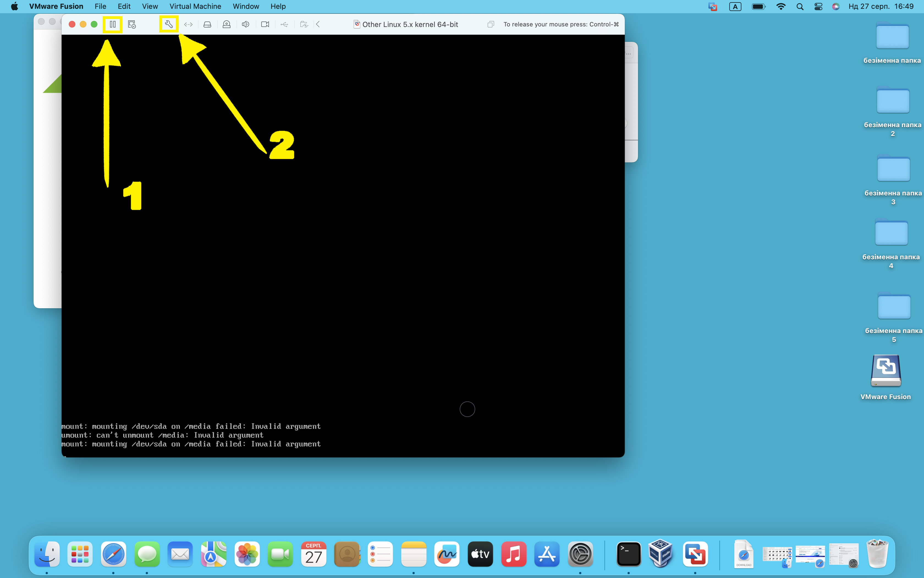This screenshot has width=924, height=578.
Task: Open Maps from the Dock
Action: pos(213,554)
